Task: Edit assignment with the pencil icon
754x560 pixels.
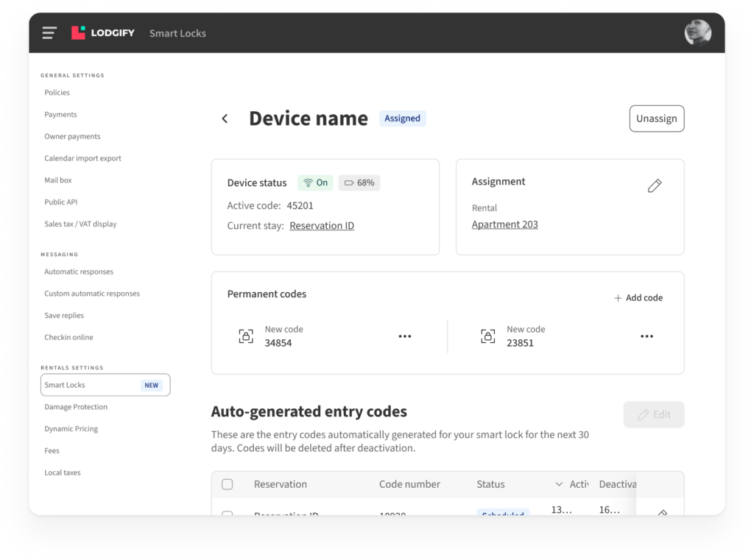Action: click(x=654, y=186)
